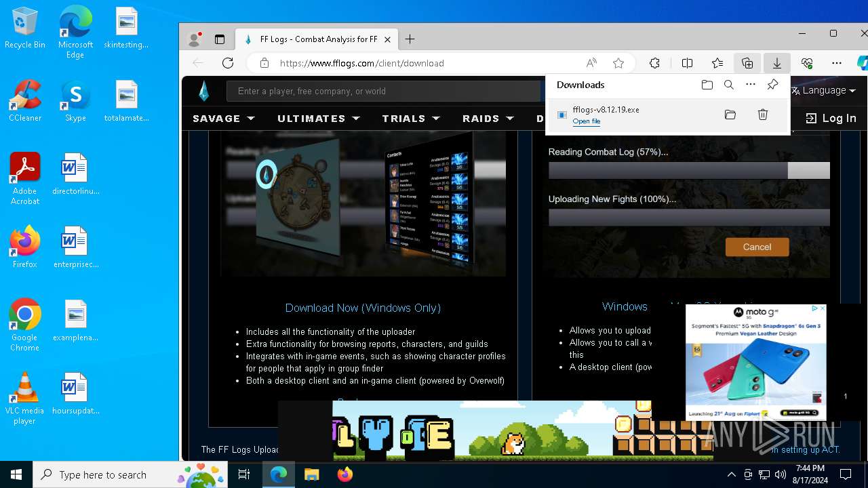Screen dimensions: 868x488
Task: Click the Log In button
Action: pyautogui.click(x=831, y=119)
